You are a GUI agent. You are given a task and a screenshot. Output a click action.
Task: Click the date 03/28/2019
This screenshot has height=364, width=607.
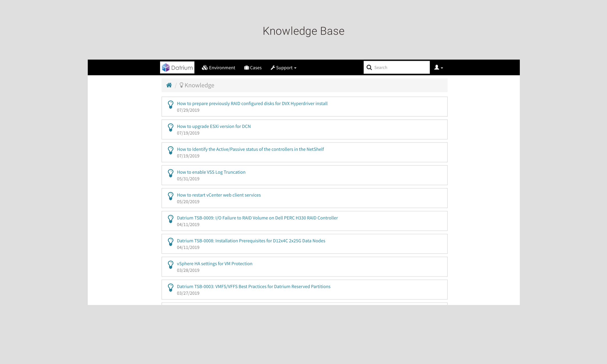point(188,270)
